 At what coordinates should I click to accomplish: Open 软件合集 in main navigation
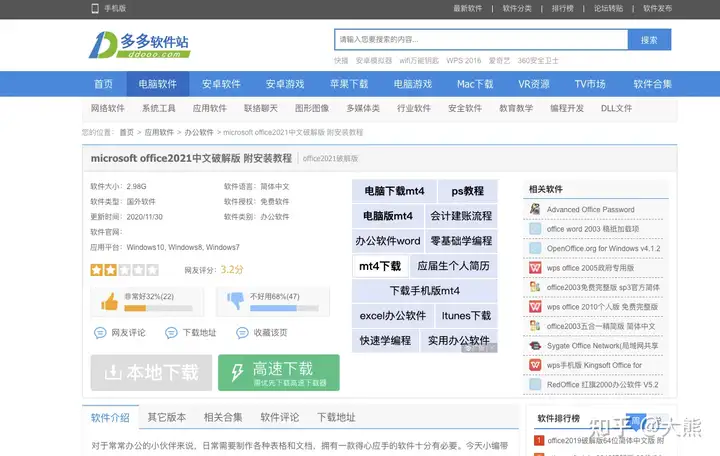pos(652,84)
